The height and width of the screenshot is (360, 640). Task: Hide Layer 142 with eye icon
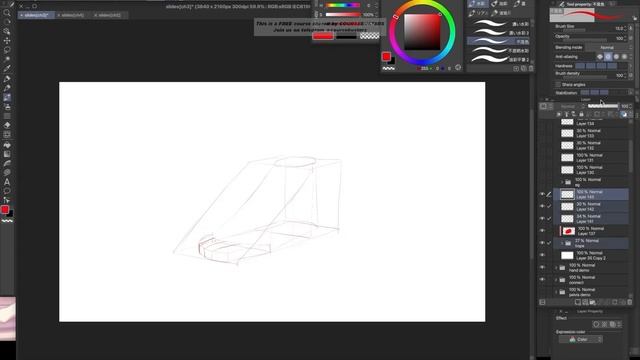pos(542,206)
